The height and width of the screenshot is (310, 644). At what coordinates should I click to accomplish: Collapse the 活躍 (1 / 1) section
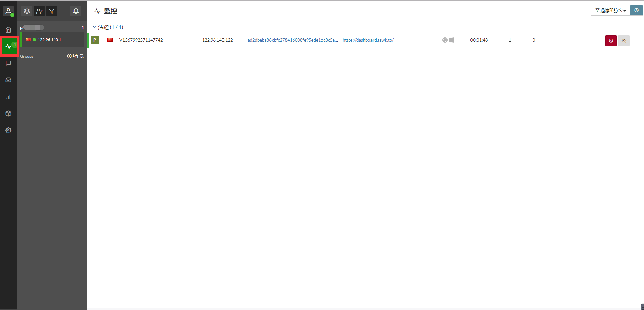pos(94,27)
